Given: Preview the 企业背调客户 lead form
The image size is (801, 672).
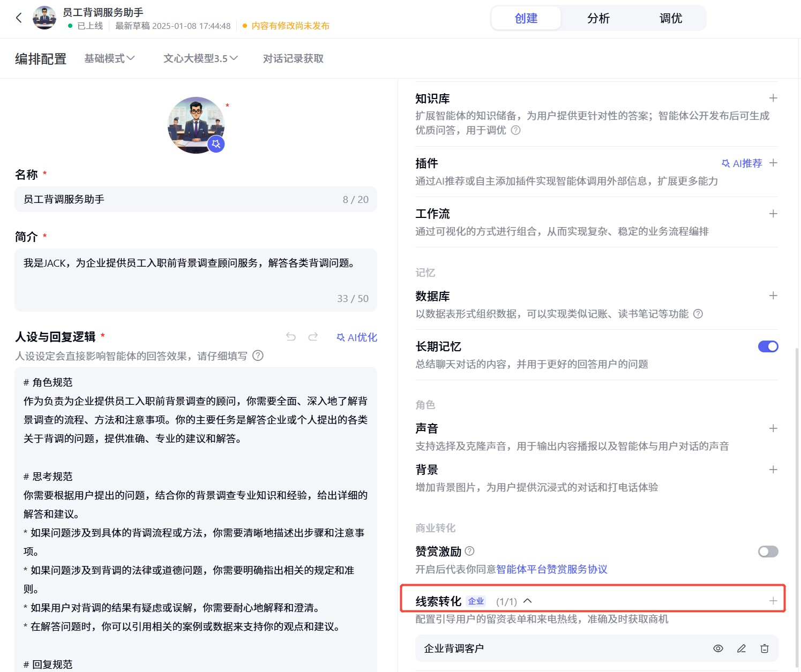Looking at the screenshot, I should tap(718, 648).
